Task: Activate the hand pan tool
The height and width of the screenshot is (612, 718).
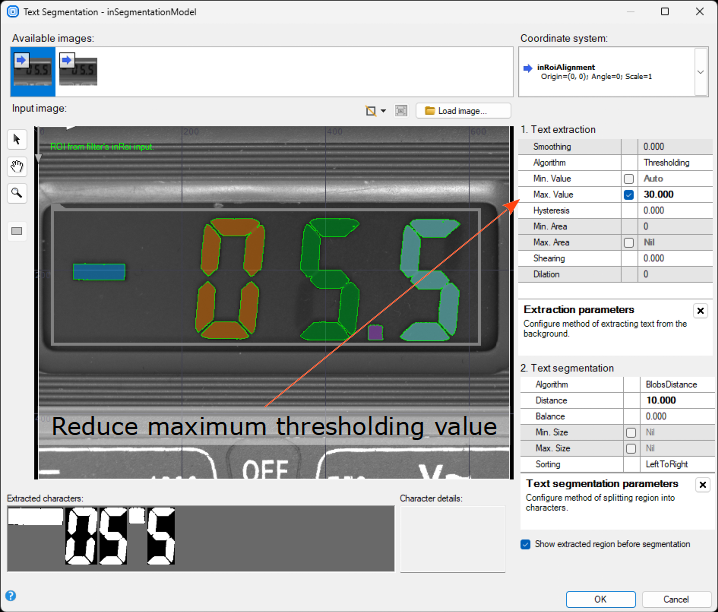Action: click(17, 166)
